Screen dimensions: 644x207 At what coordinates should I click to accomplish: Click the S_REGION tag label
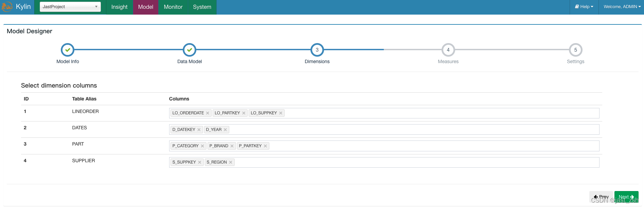[x=217, y=162]
